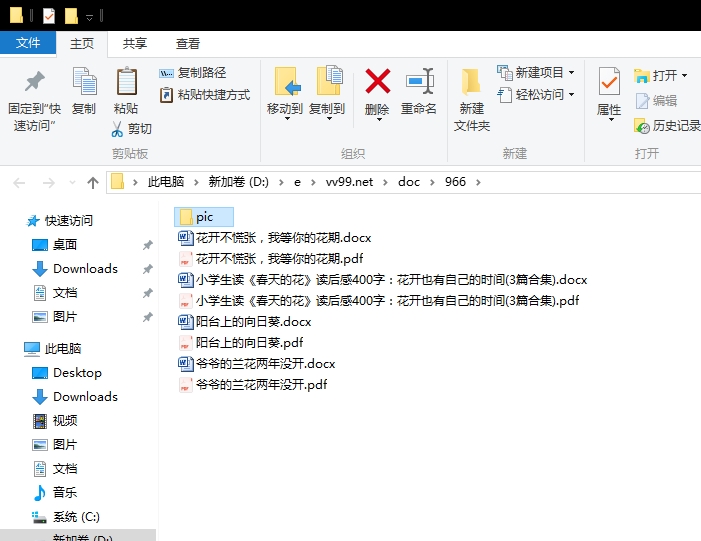
Task: Open Quick Access Toolbar customize dropdown
Action: coord(89,17)
